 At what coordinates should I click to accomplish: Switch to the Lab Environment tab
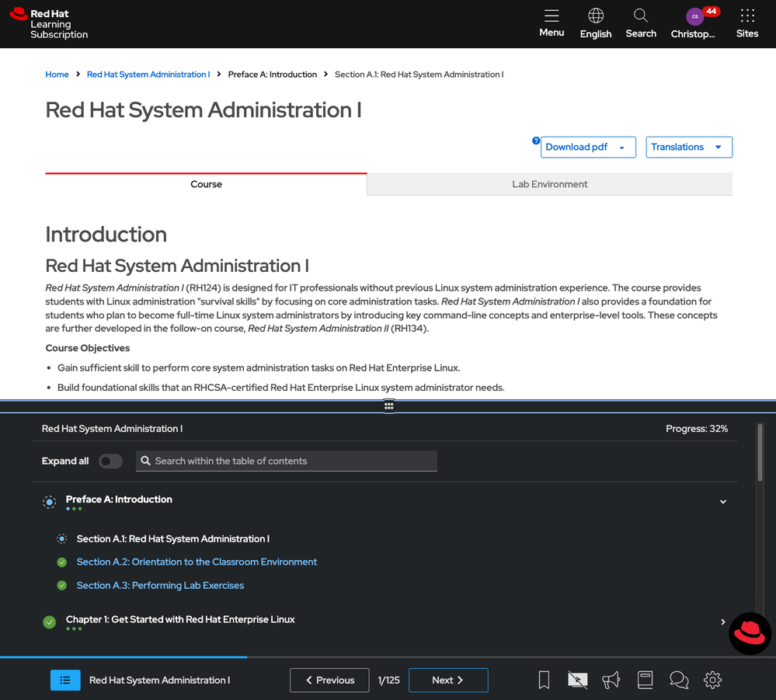[549, 184]
